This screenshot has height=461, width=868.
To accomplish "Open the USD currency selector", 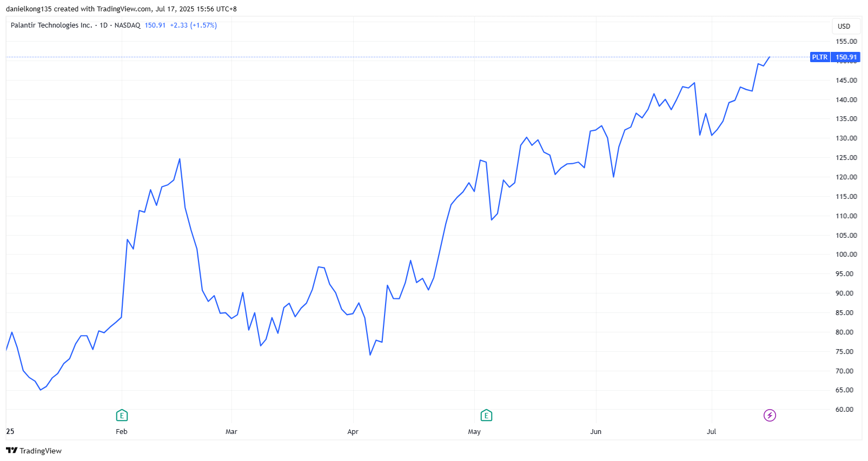I will [x=844, y=26].
